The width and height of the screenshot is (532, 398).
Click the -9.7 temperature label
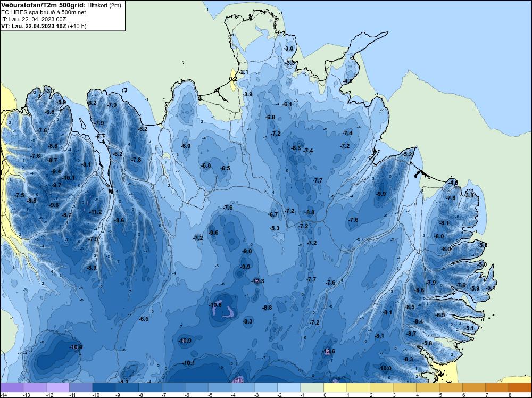coord(56,185)
